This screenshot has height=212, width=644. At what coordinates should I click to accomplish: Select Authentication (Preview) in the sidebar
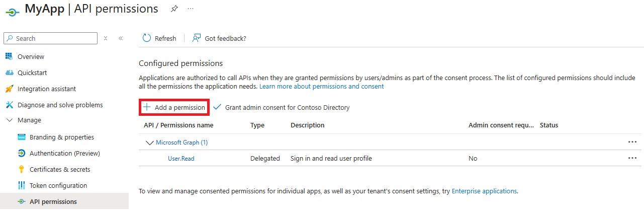tap(64, 153)
